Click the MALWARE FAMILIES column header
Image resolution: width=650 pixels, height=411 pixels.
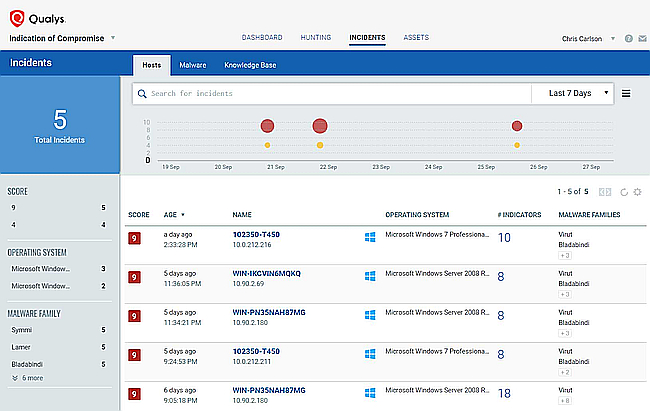589,215
